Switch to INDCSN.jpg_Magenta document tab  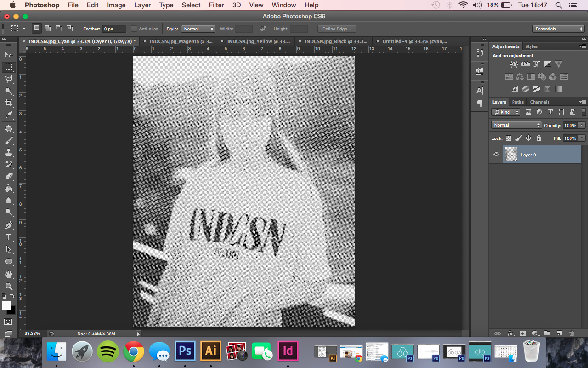click(177, 41)
